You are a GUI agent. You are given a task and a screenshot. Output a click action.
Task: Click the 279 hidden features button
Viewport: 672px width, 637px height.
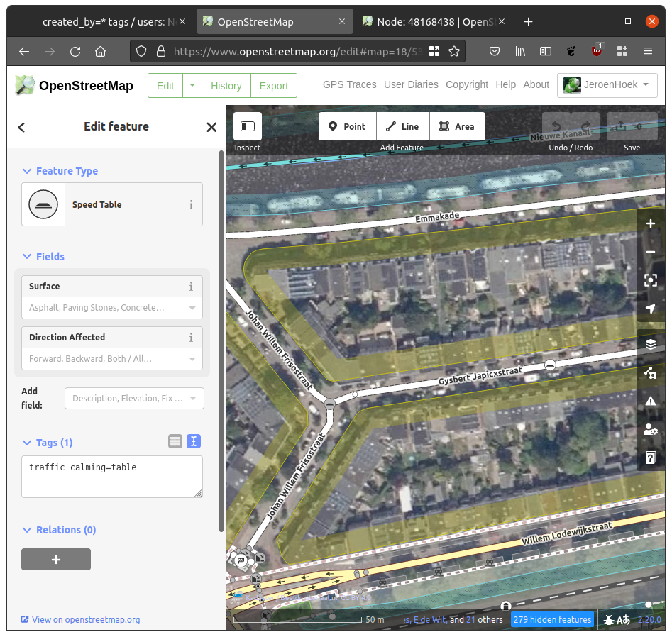[x=552, y=619]
